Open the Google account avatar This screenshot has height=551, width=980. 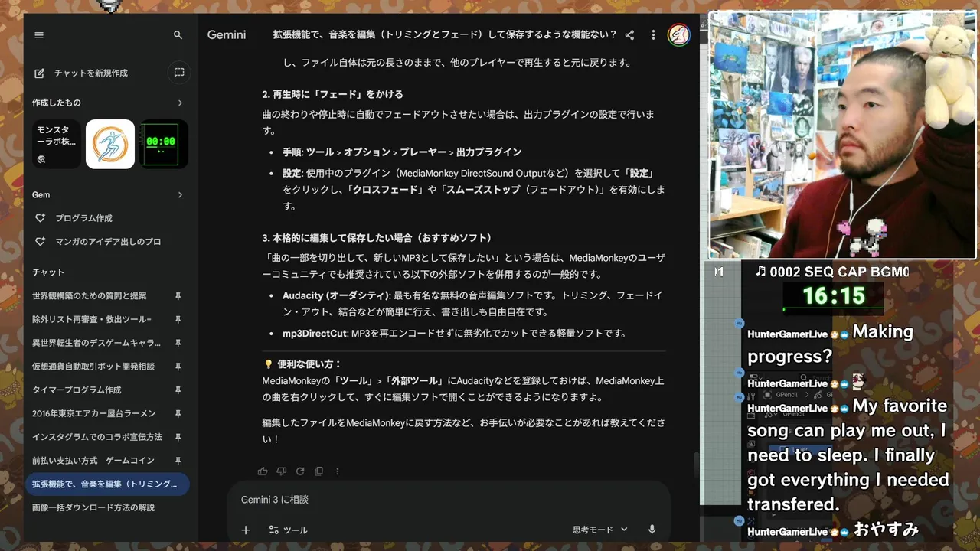[679, 35]
